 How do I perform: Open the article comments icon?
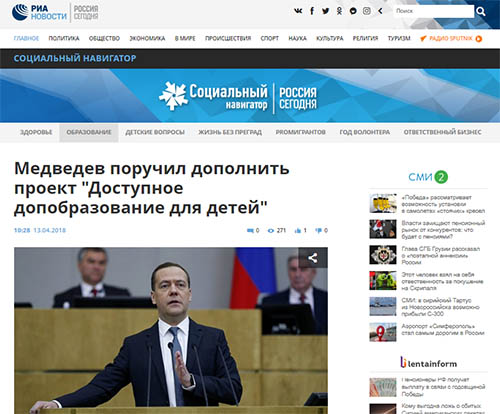(x=250, y=230)
